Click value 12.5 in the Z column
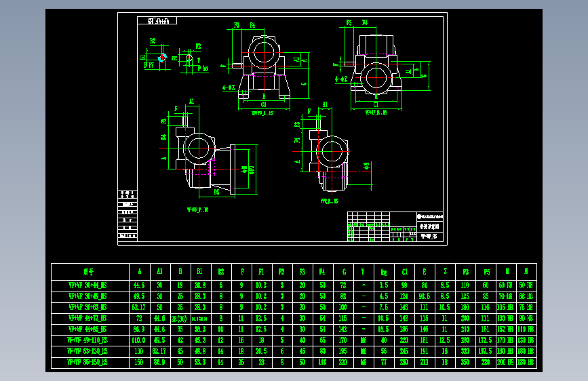Image resolution: width=588 pixels, height=381 pixels. pos(445,340)
